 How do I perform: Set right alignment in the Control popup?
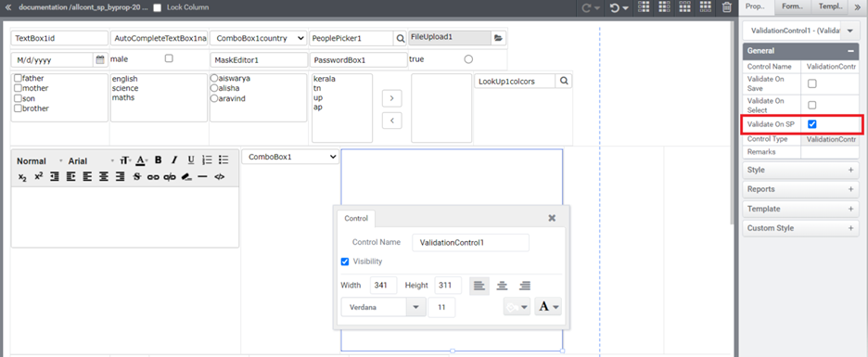click(x=525, y=286)
